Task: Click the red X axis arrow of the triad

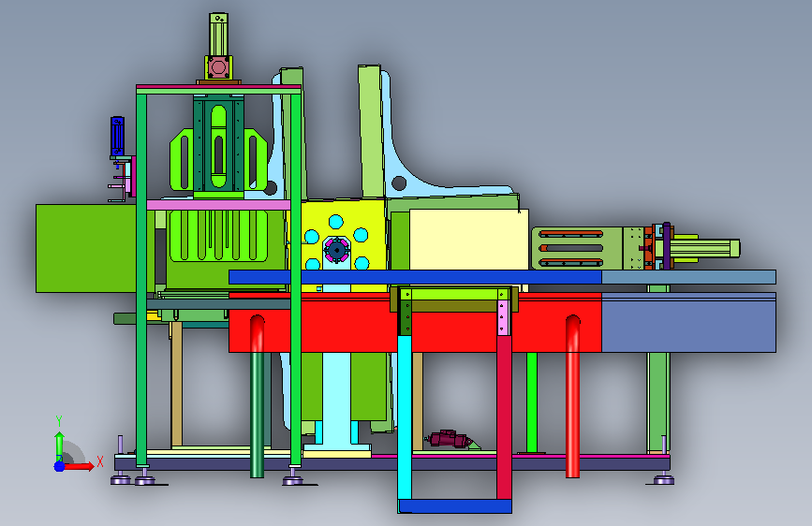Action: tap(79, 466)
